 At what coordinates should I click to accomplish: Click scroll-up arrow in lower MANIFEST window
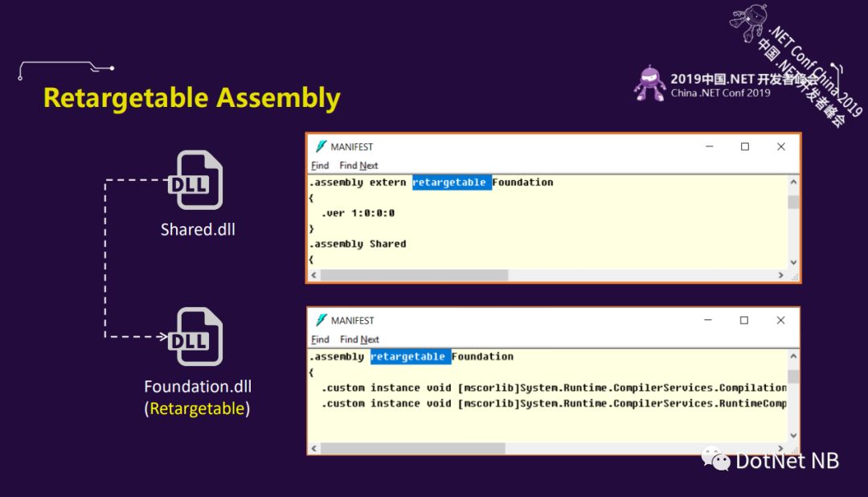793,356
